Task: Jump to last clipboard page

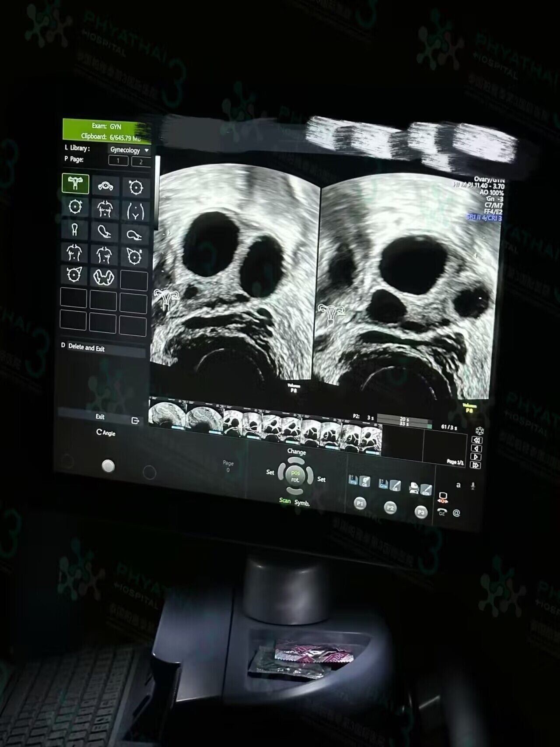Action: pos(476,465)
